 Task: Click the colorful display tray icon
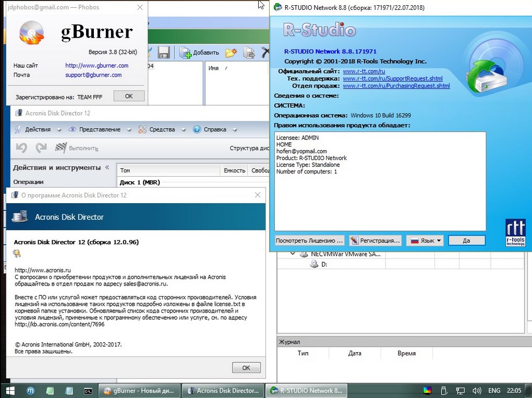[427, 391]
